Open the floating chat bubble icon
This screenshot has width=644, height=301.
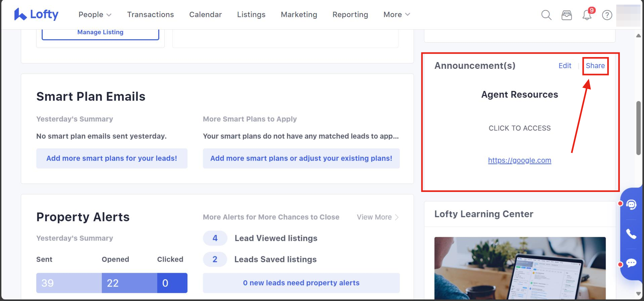point(631,263)
